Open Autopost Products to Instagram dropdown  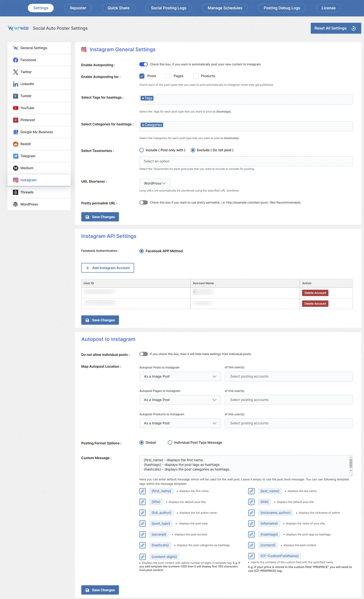coord(180,423)
